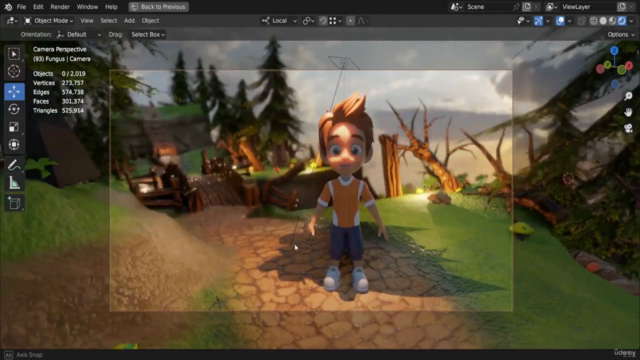
Task: Expand the overlays options dropdown arrow
Action: pos(569,21)
